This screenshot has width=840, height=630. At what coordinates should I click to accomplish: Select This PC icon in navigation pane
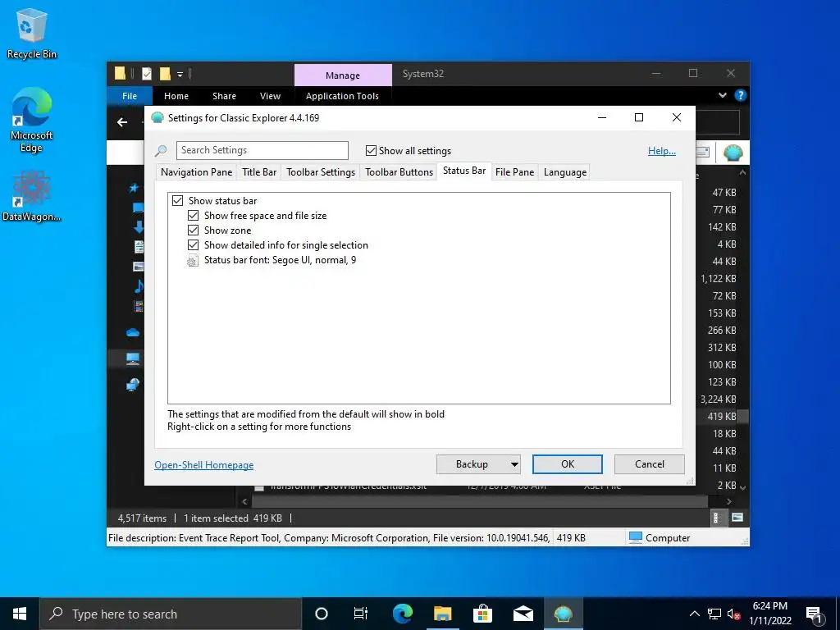point(133,358)
